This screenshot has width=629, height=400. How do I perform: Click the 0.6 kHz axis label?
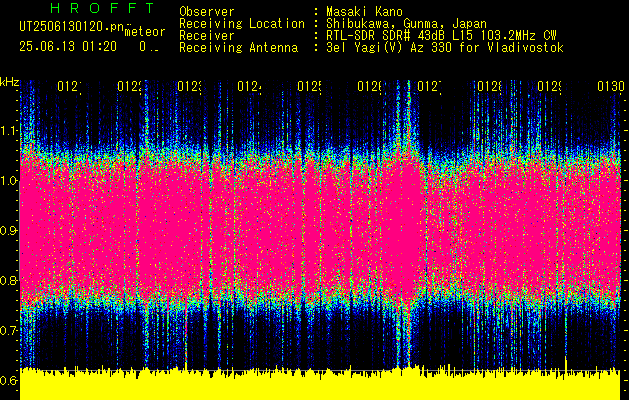tap(9, 380)
